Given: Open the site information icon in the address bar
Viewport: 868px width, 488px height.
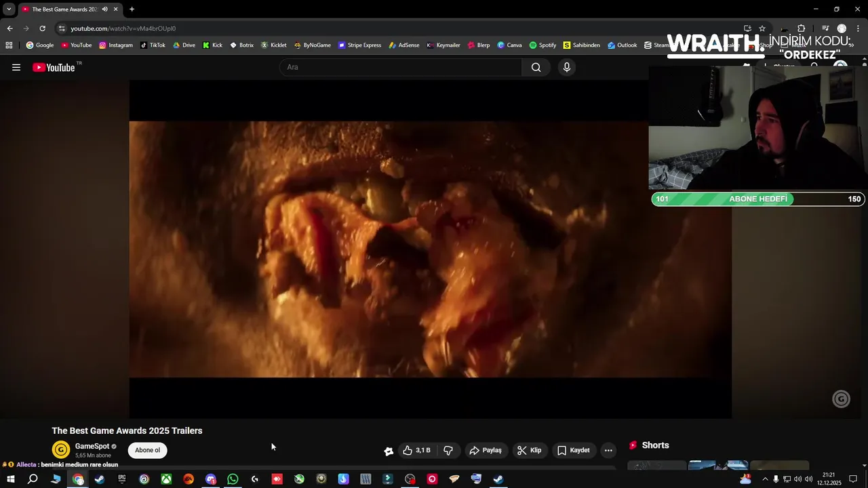Looking at the screenshot, I should 62,28.
